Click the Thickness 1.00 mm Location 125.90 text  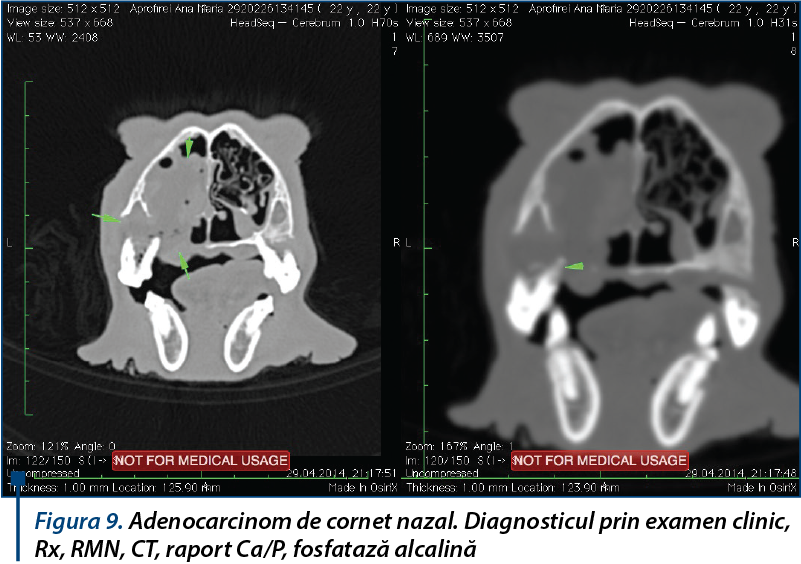point(113,488)
